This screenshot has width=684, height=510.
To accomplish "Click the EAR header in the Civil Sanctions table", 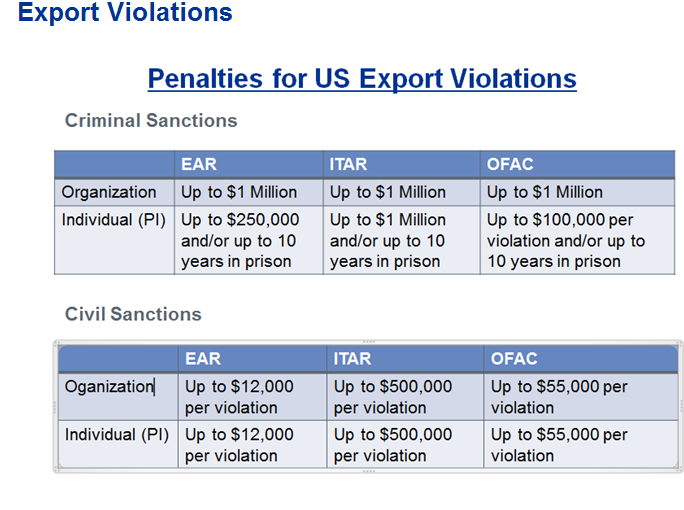I will point(203,358).
